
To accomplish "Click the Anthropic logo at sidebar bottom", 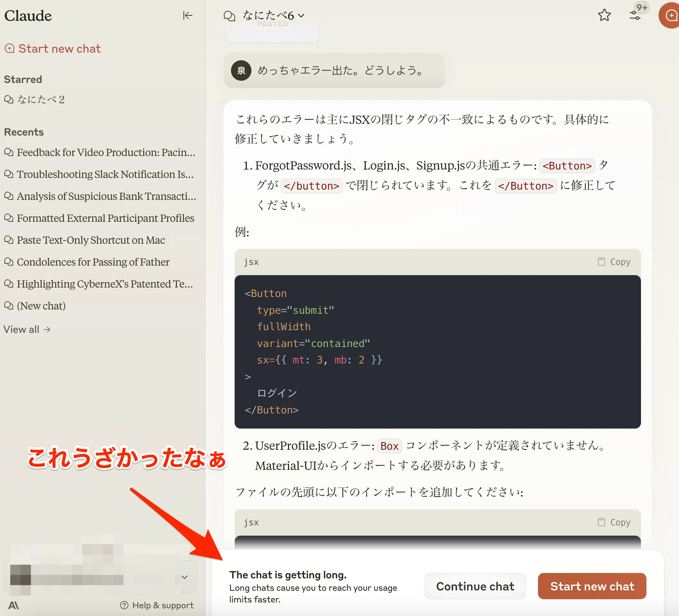I will (x=14, y=605).
